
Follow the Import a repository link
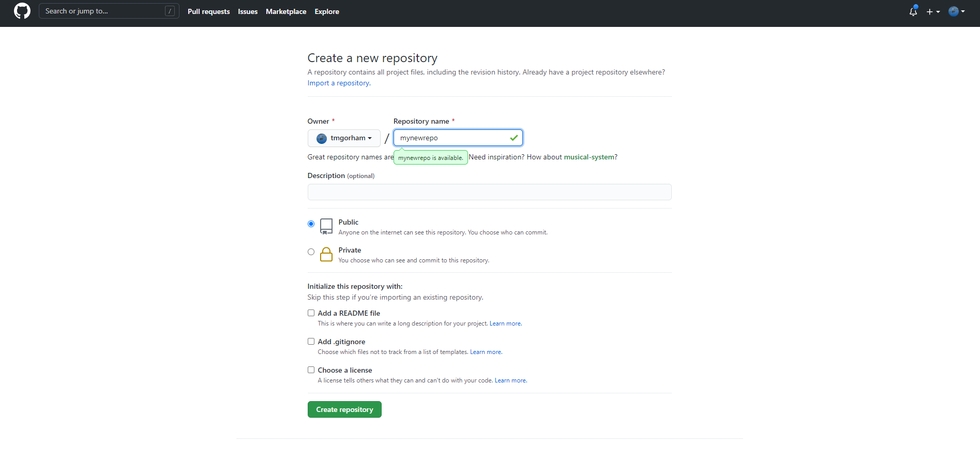(338, 83)
